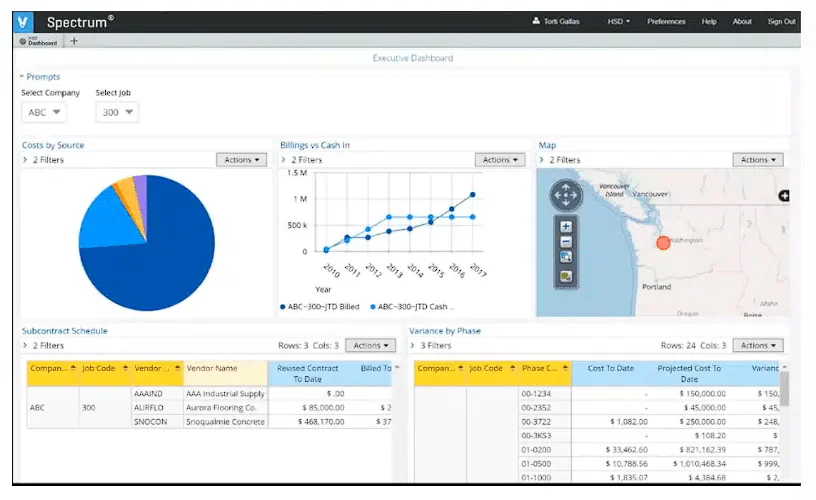816x500 pixels.
Task: Zoom out of the map with minus icon
Action: 566,242
